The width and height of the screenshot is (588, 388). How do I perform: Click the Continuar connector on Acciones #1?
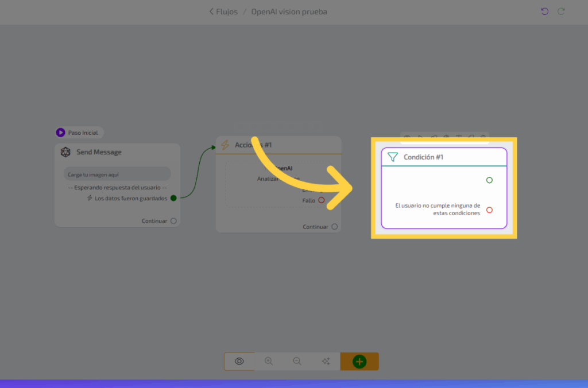point(335,227)
